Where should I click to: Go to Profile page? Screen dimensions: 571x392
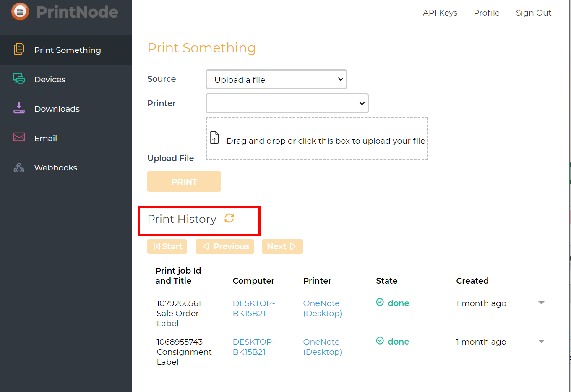click(486, 13)
